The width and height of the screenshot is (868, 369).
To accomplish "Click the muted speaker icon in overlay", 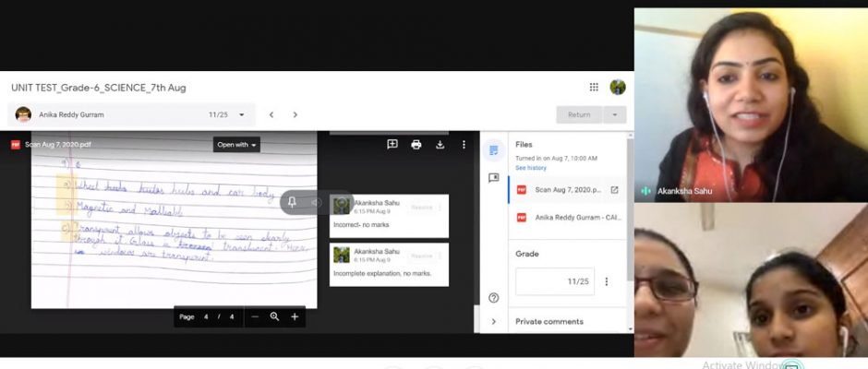I will [x=316, y=202].
